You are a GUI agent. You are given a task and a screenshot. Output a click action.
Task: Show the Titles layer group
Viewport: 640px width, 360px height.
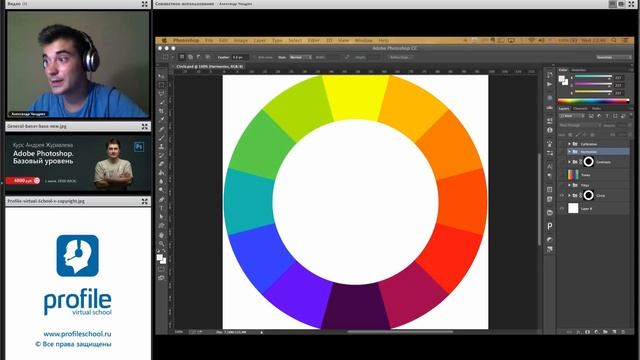tap(562, 185)
